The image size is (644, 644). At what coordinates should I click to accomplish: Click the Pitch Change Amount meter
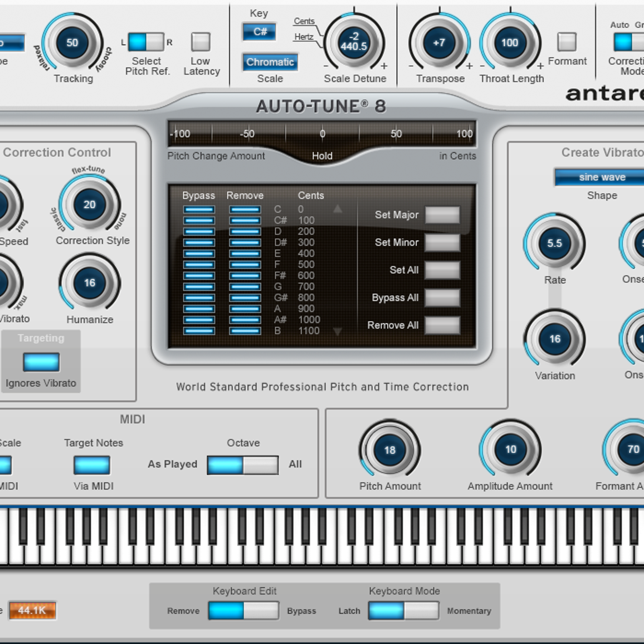(x=322, y=134)
